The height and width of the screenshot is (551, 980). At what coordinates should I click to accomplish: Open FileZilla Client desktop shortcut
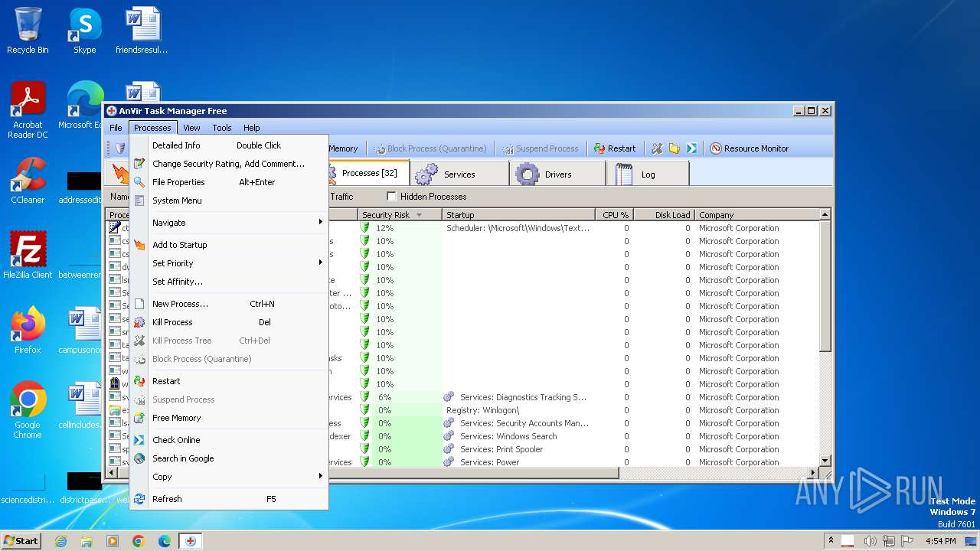point(28,256)
